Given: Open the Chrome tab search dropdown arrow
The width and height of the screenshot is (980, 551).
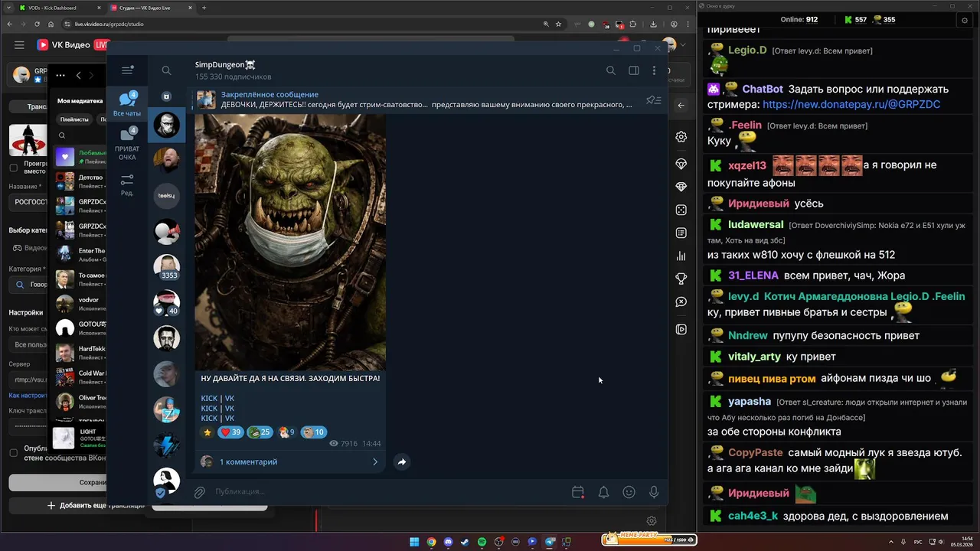Looking at the screenshot, I should click(9, 8).
